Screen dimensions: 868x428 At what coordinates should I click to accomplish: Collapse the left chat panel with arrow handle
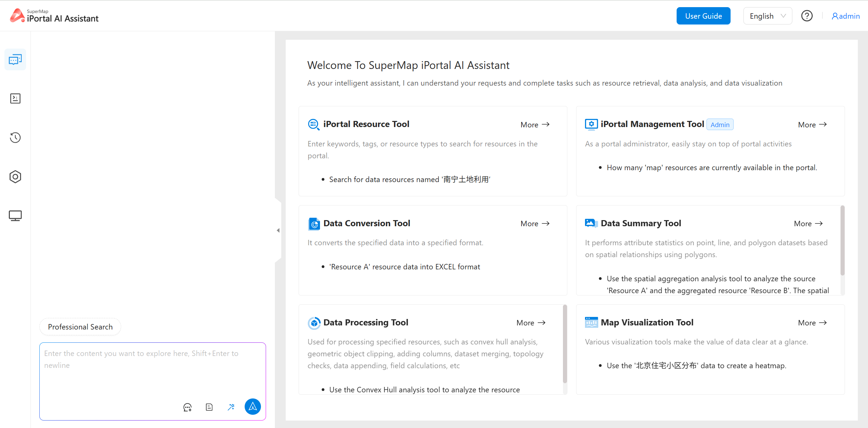click(x=278, y=230)
